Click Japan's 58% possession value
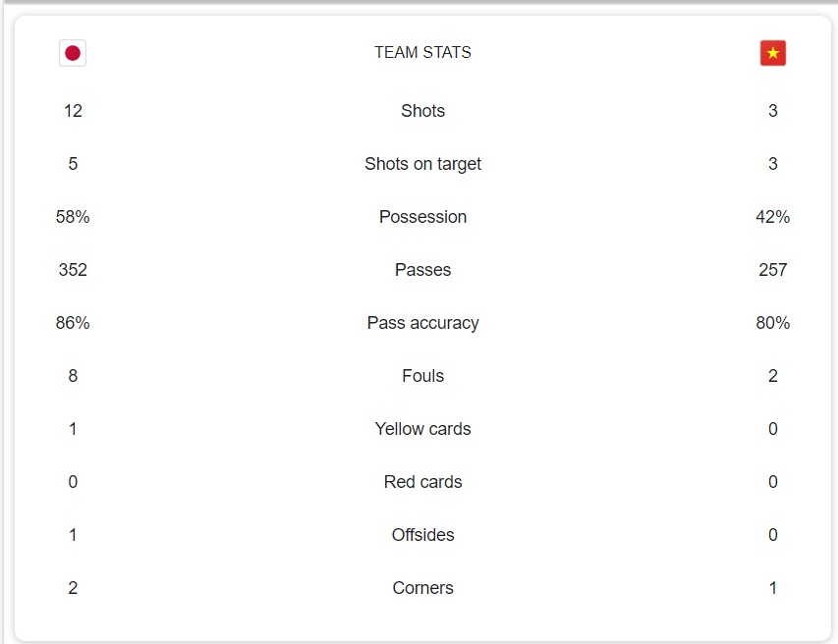Image resolution: width=838 pixels, height=644 pixels. click(x=73, y=217)
